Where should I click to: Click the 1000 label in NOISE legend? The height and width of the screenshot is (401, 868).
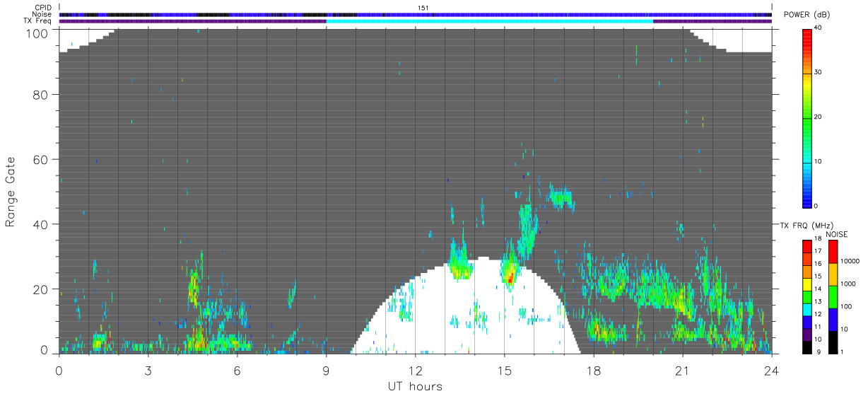coord(848,284)
